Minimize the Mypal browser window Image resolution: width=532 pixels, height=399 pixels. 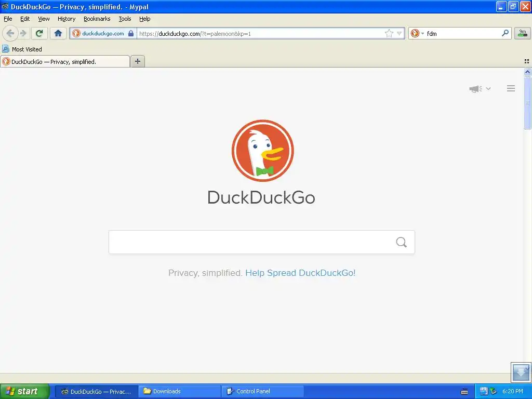coord(501,6)
